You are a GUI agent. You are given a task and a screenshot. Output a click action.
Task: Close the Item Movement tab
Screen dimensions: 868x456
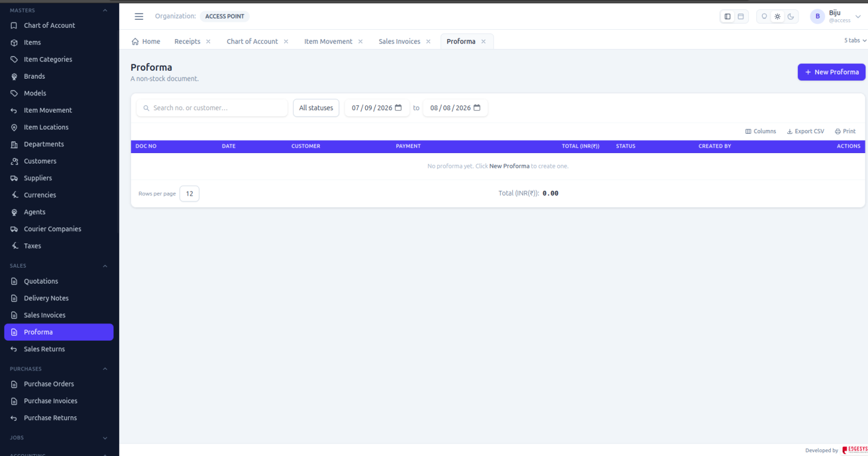click(x=360, y=42)
